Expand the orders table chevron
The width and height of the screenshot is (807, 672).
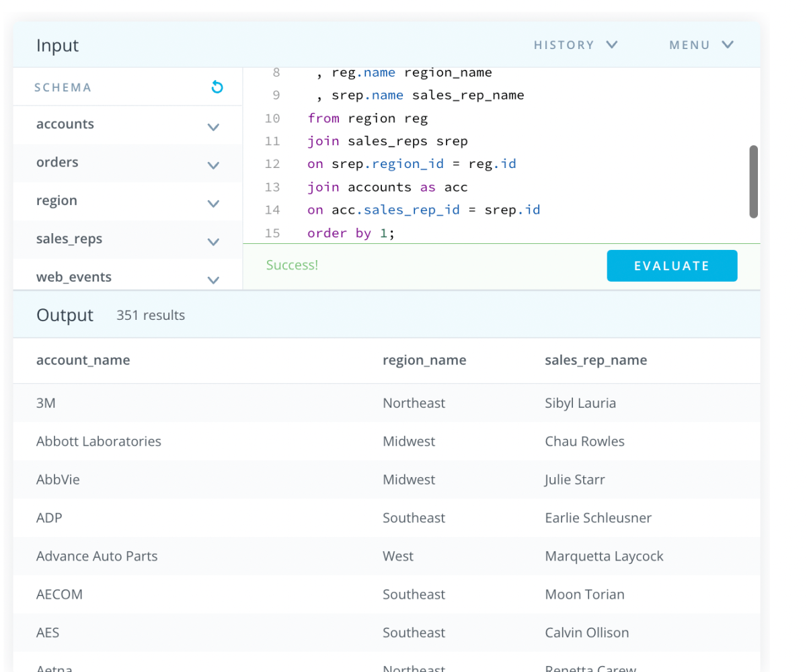click(x=214, y=165)
